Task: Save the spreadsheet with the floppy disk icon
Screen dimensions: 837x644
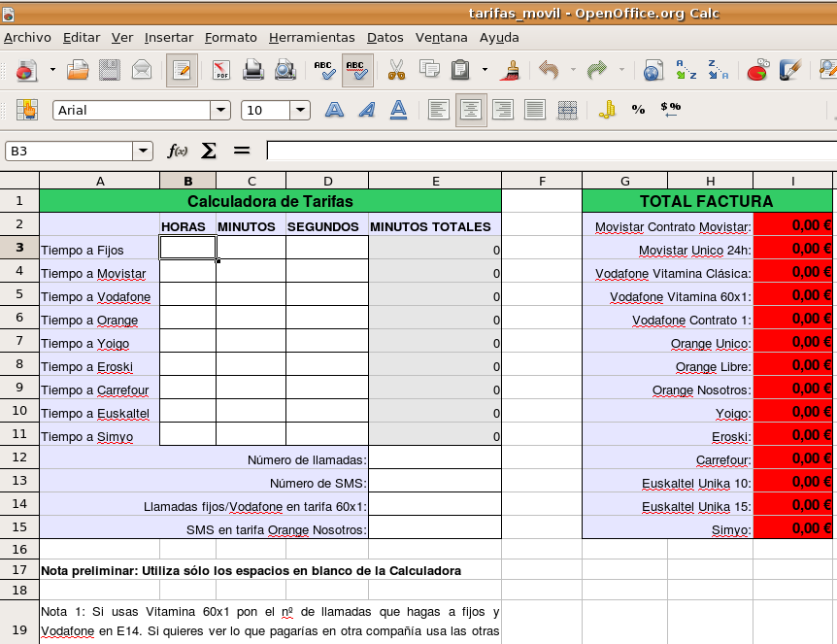Action: [x=110, y=70]
